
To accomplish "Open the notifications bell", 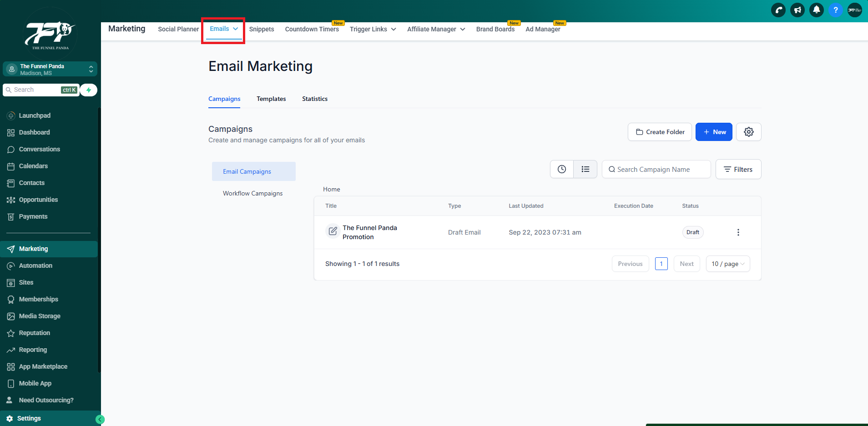I will pyautogui.click(x=817, y=10).
